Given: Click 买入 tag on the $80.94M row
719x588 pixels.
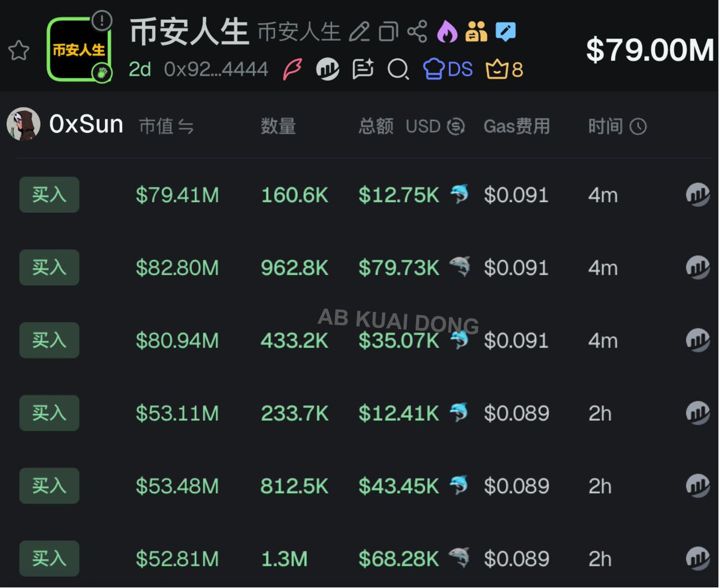Looking at the screenshot, I should (x=49, y=340).
